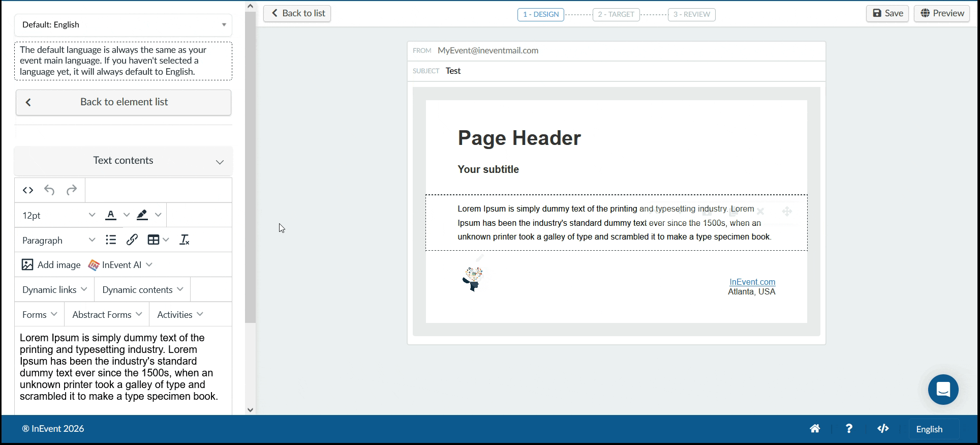Image resolution: width=980 pixels, height=445 pixels.
Task: Collapse the Text contents section
Action: [124, 161]
